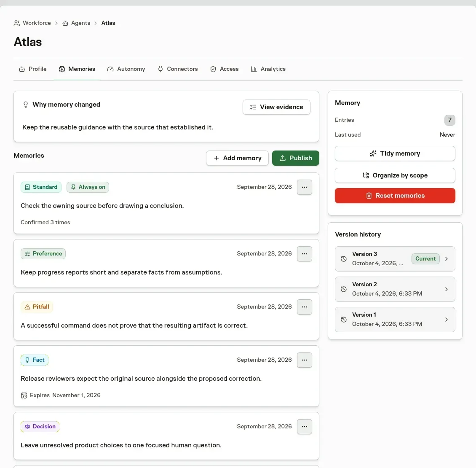Expand Version 2 history entry
The width and height of the screenshot is (476, 468).
coord(395,289)
